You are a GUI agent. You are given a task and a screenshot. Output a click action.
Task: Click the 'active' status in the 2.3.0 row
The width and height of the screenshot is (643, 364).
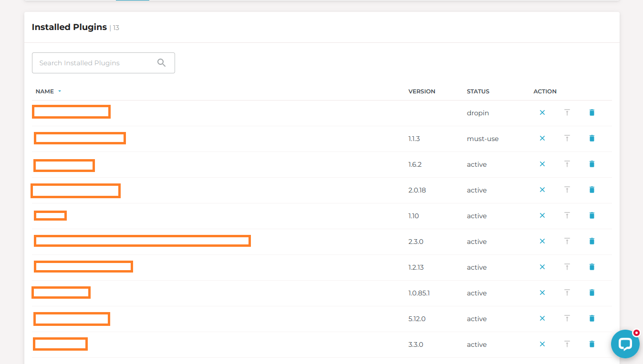[x=477, y=242]
